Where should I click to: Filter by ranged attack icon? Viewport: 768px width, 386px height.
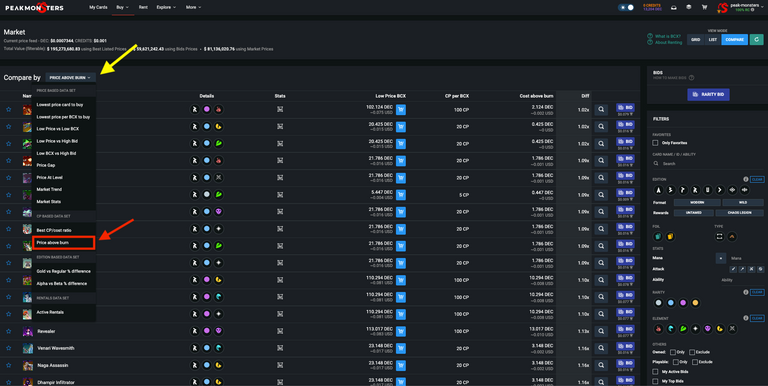click(x=743, y=269)
